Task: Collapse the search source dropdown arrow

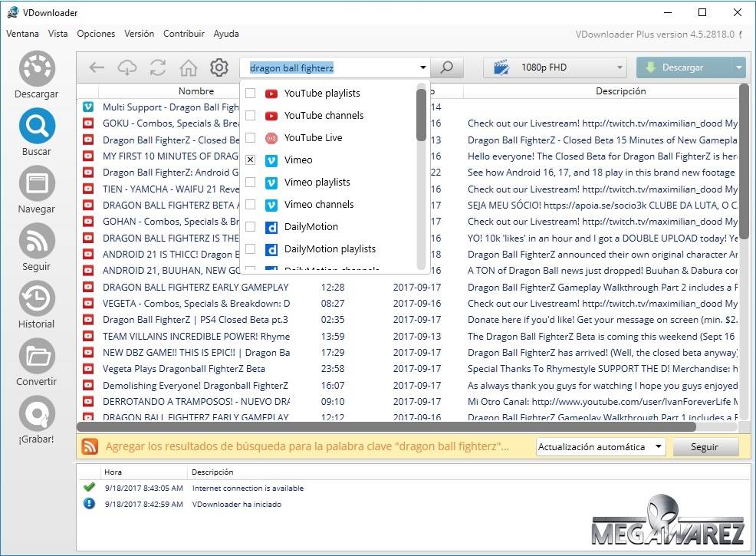Action: [x=422, y=67]
